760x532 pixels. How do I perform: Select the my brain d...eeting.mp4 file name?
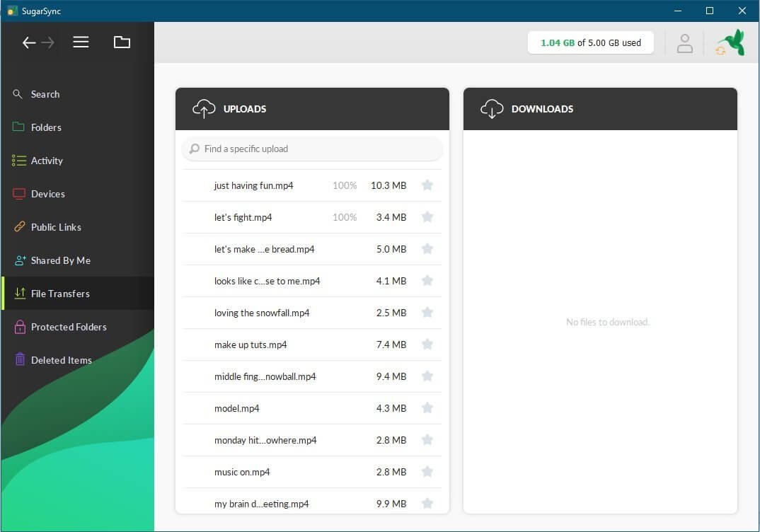click(x=261, y=504)
